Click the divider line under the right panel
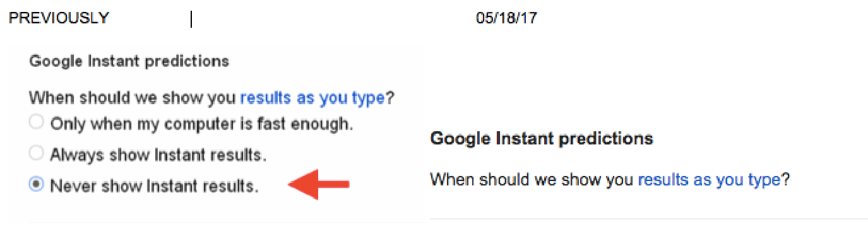Screen dimensions: 868x234 pyautogui.click(x=648, y=219)
